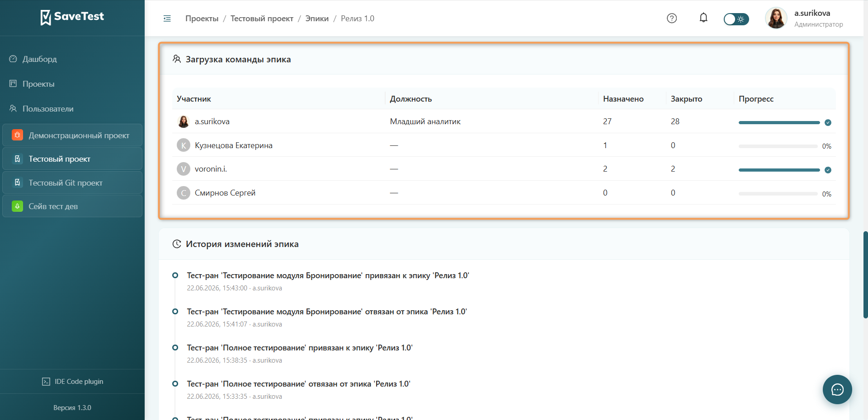Click the IDE Code plugin terminal icon
Viewport: 868px width, 420px height.
point(46,382)
